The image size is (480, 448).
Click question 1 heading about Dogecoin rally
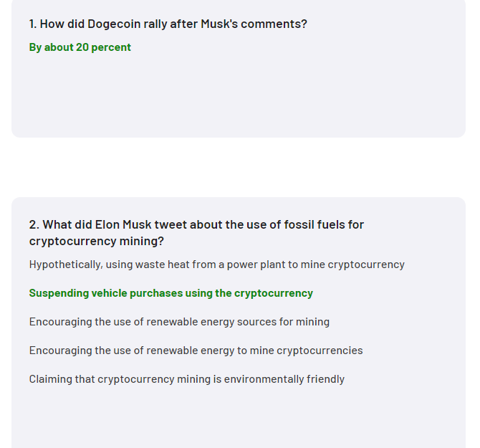(168, 24)
